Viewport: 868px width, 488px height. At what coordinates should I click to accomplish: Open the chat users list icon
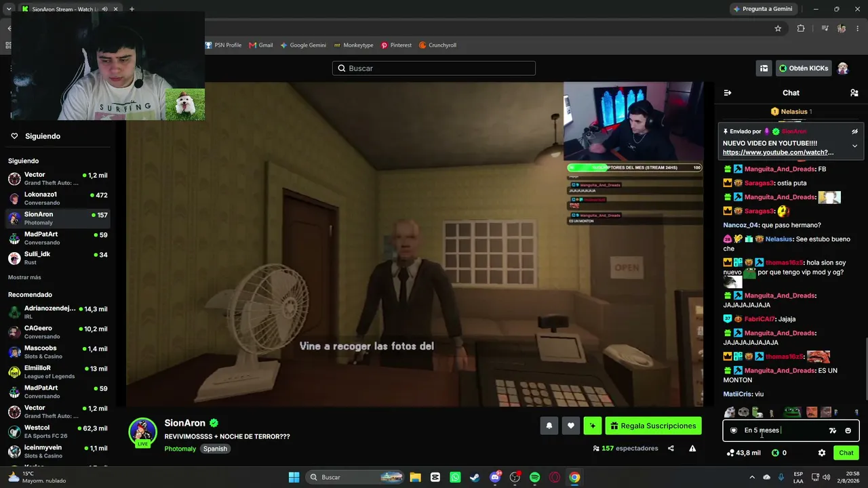pos(854,93)
